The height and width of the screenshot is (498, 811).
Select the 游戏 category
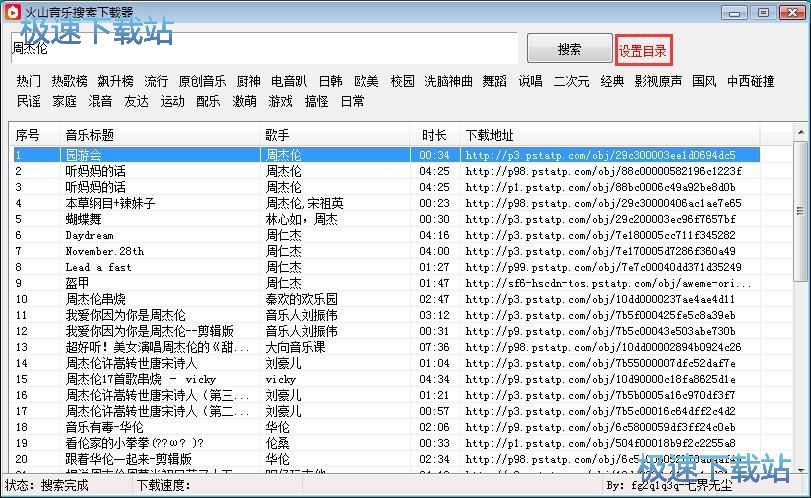280,101
